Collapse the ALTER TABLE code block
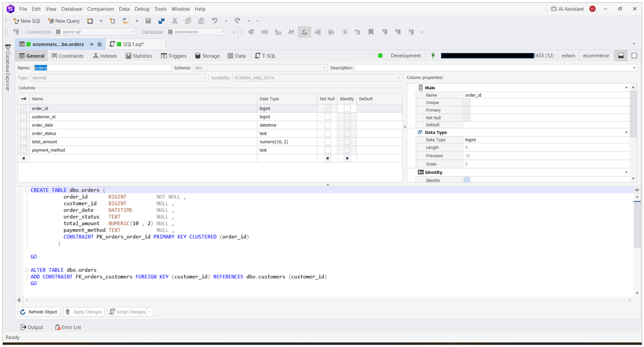 (27, 270)
